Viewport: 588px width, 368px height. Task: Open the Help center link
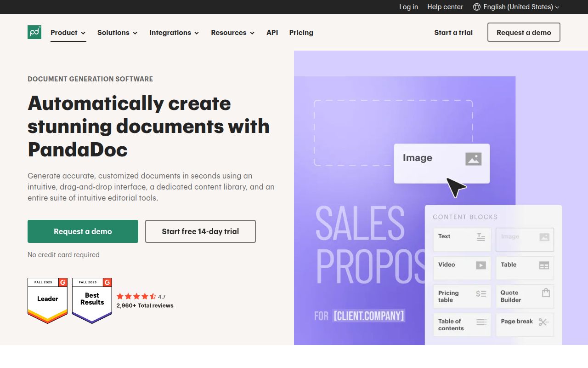pos(445,7)
